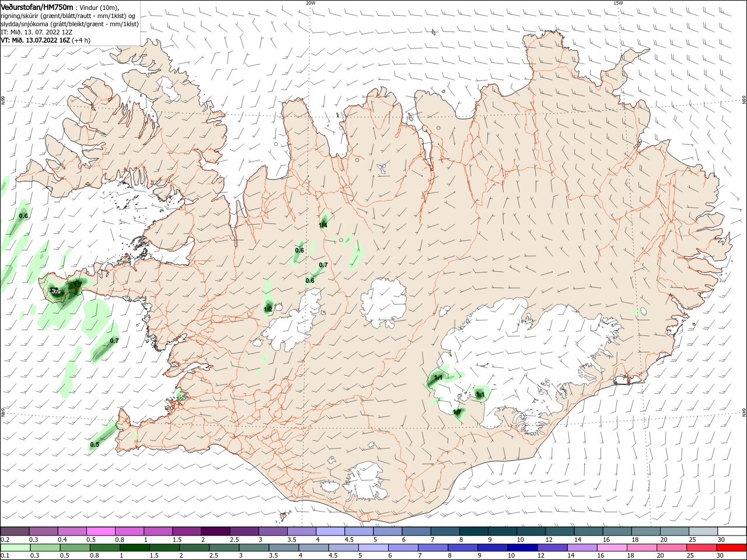Image resolution: width=747 pixels, height=560 pixels.
Task: Click the 0.6 value over the far western sea
Action: (23, 216)
